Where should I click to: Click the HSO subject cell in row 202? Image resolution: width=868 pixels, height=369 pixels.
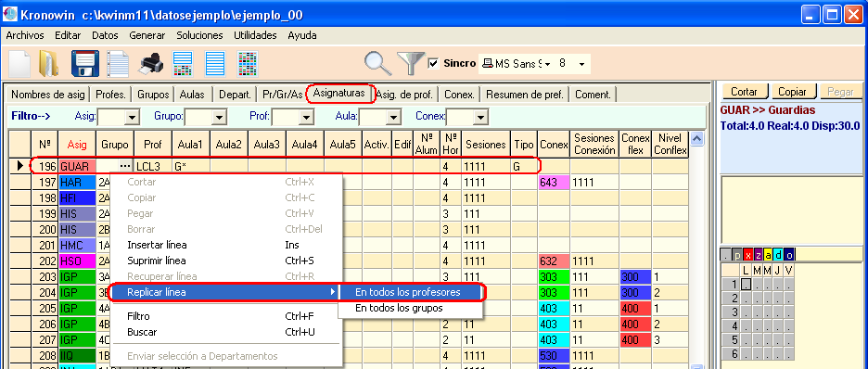(x=77, y=261)
